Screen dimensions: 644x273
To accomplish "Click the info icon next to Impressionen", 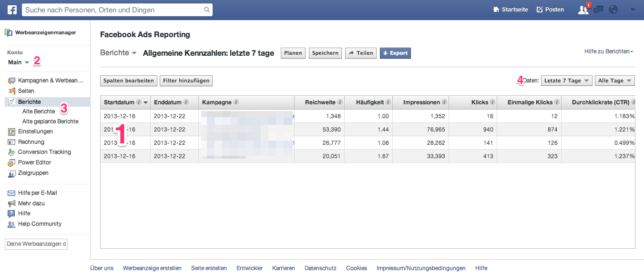I will pos(444,102).
